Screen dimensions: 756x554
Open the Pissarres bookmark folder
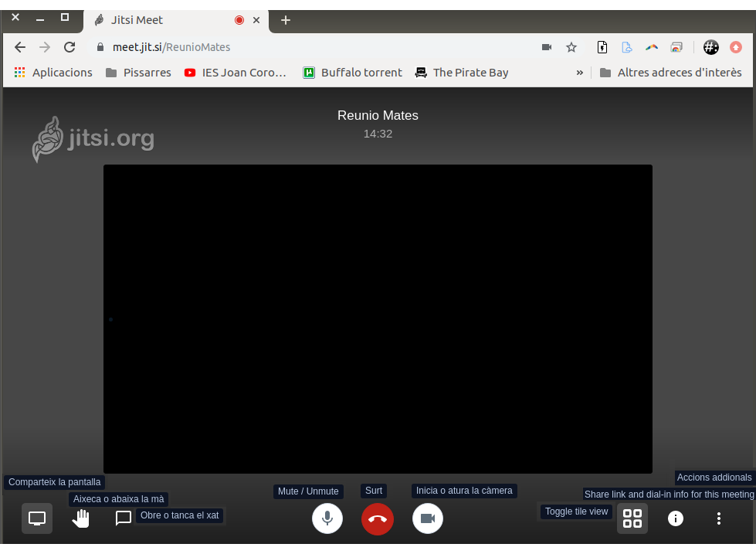(138, 73)
